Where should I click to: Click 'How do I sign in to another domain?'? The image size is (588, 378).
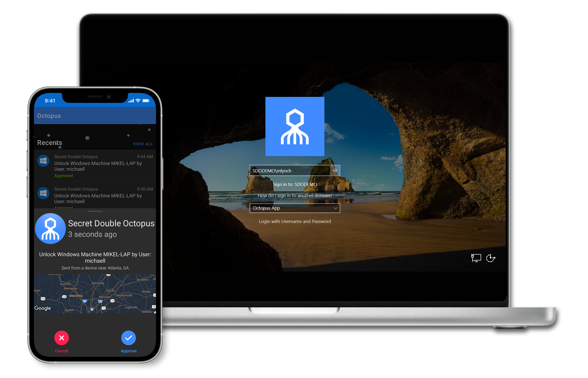tap(295, 195)
